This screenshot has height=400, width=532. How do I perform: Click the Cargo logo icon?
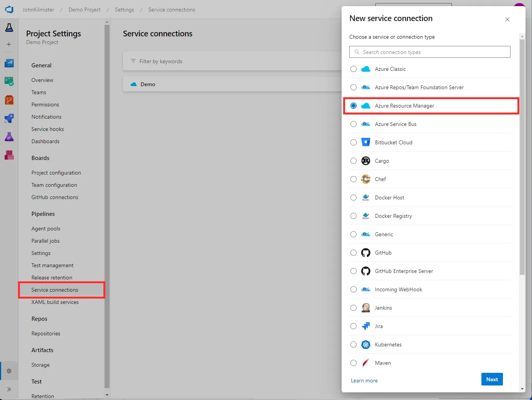[x=366, y=161]
